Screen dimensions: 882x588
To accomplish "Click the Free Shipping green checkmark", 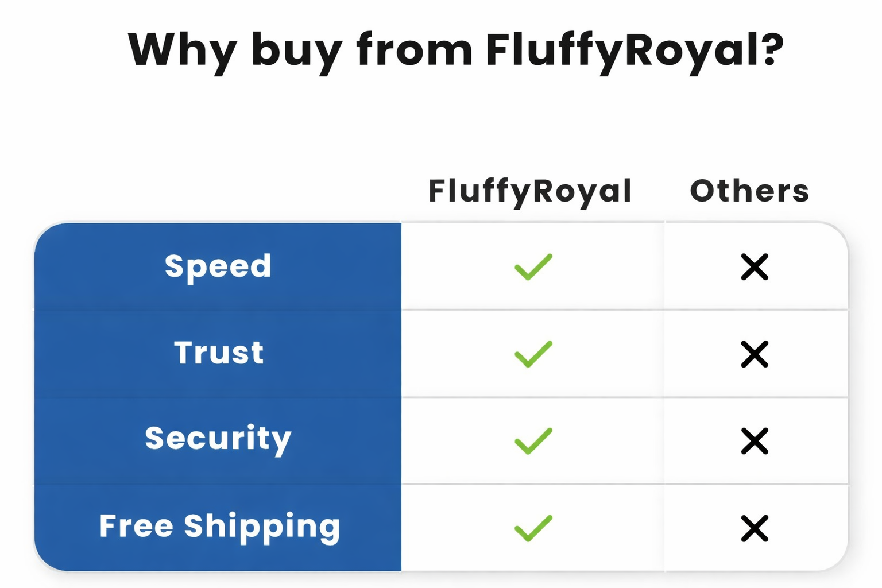I will 533,528.
